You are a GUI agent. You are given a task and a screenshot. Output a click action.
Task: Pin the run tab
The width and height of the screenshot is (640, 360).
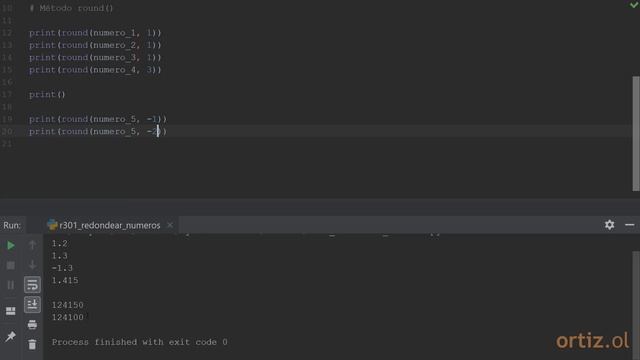(x=11, y=336)
